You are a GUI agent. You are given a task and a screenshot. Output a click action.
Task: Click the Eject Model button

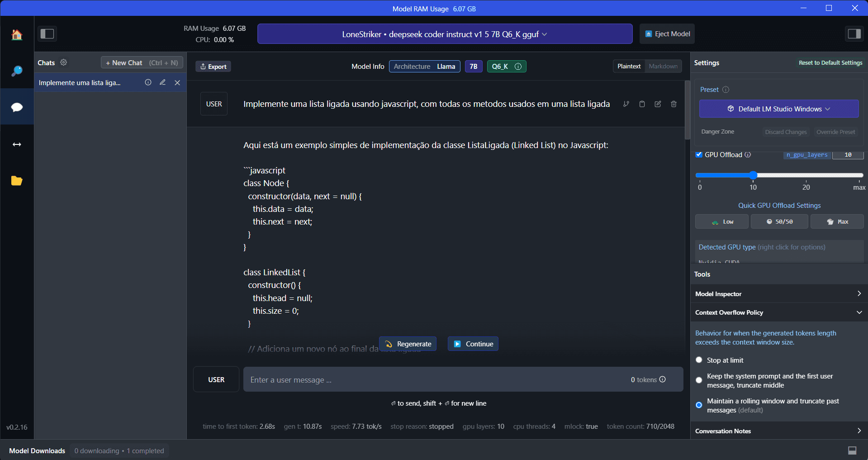coord(667,34)
